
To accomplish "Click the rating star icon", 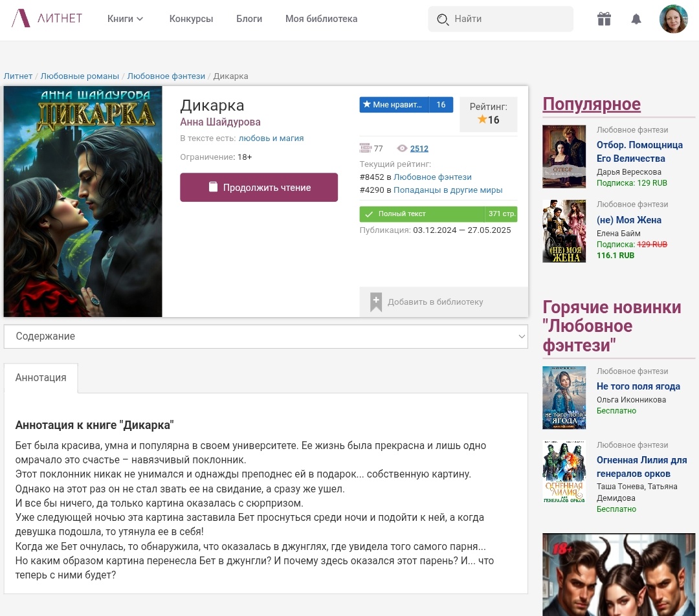I will point(482,120).
